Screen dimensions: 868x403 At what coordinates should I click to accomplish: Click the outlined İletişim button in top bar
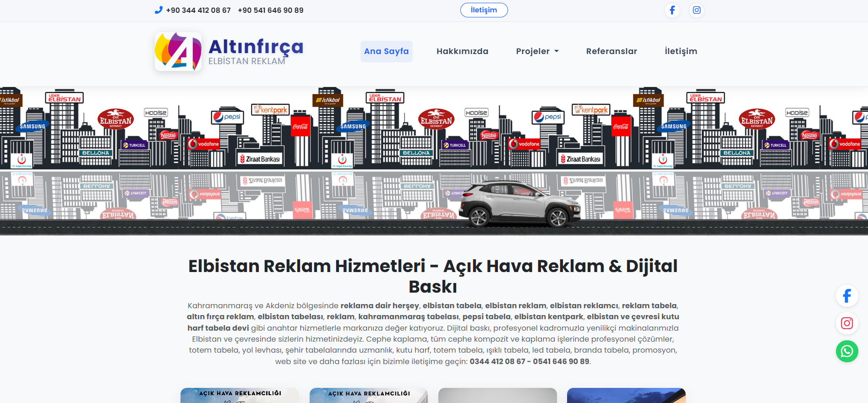pos(484,10)
